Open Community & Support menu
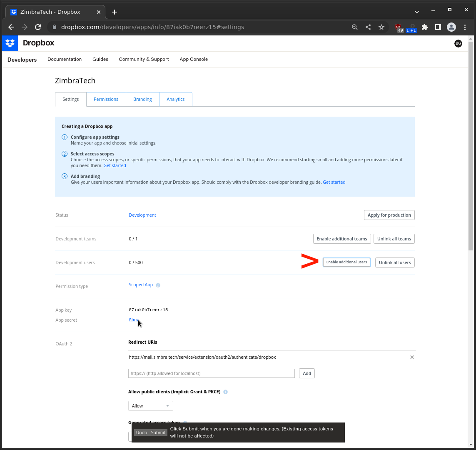The image size is (476, 450). pyautogui.click(x=144, y=59)
